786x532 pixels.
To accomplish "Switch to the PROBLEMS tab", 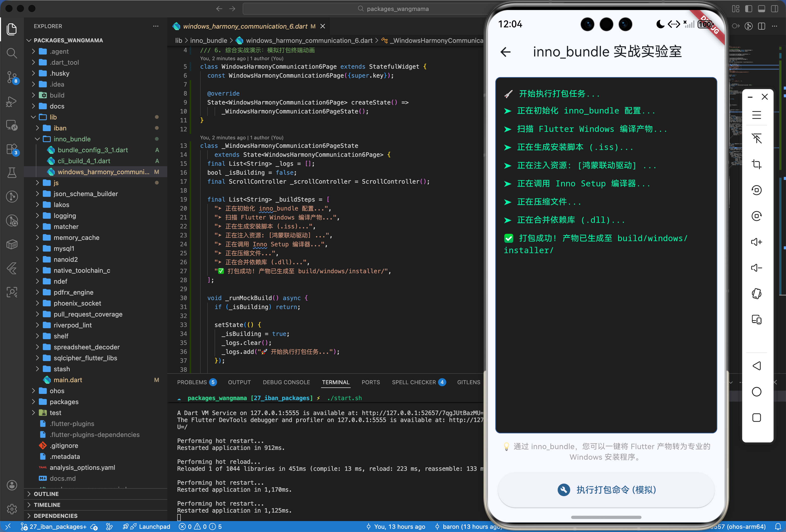I will [192, 382].
